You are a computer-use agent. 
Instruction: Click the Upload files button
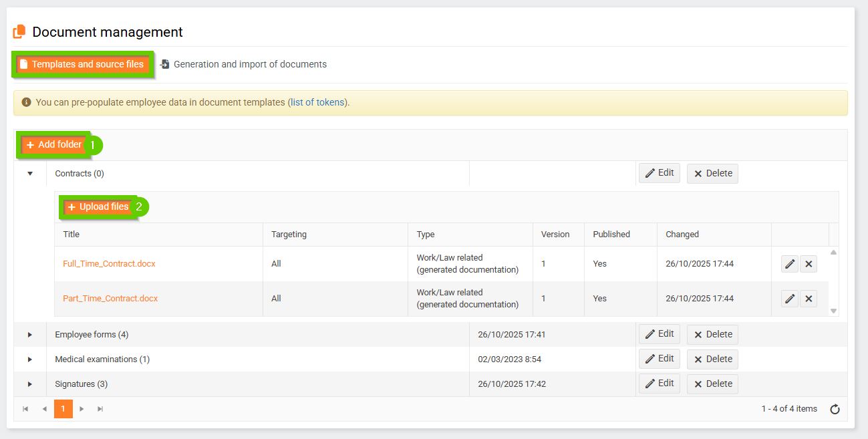click(98, 207)
